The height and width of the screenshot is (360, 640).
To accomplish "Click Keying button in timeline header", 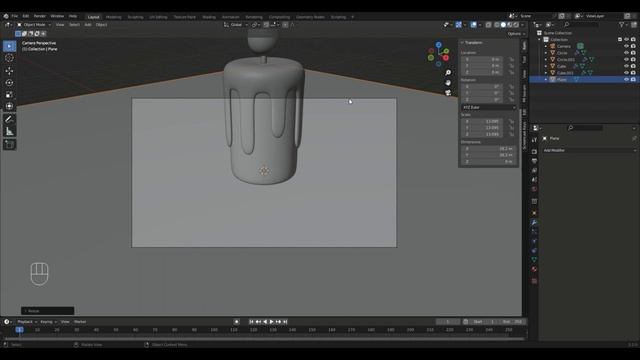I will [48, 322].
